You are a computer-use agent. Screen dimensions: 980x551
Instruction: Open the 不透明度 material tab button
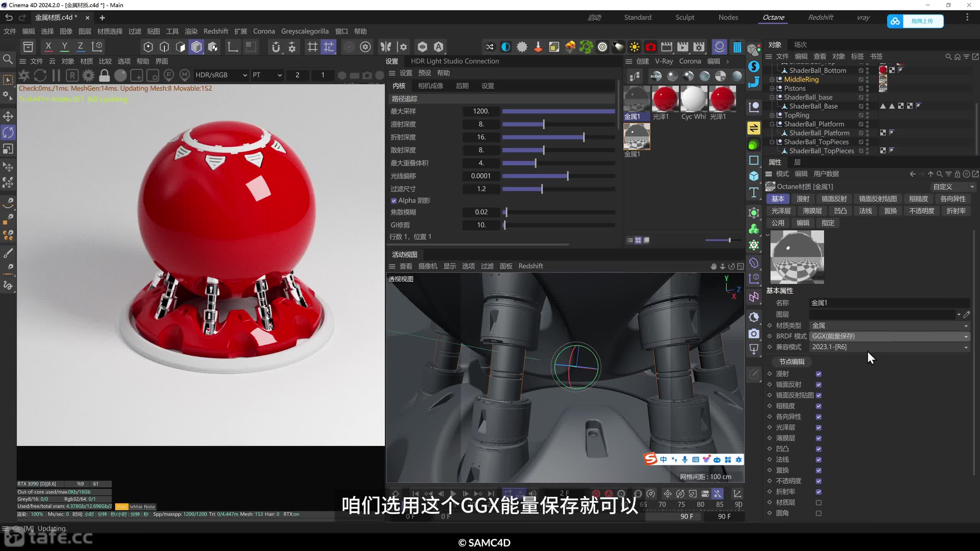[x=921, y=211]
